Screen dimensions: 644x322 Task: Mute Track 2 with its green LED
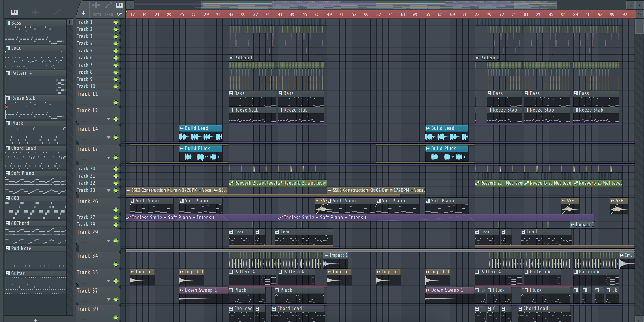pos(116,29)
